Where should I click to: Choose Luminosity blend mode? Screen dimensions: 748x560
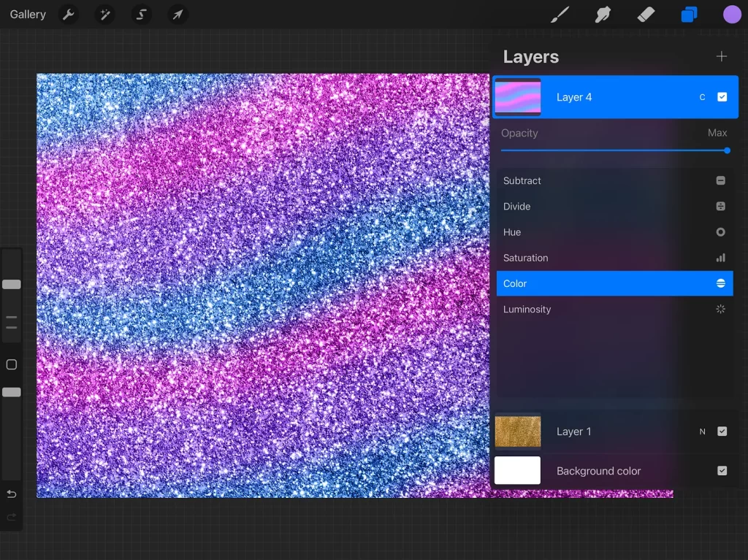tap(614, 309)
